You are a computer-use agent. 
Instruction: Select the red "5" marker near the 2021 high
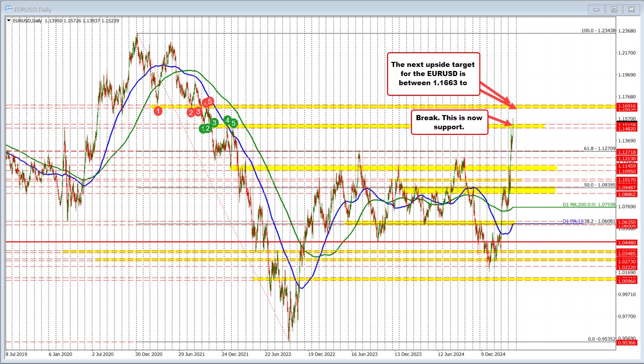[209, 101]
